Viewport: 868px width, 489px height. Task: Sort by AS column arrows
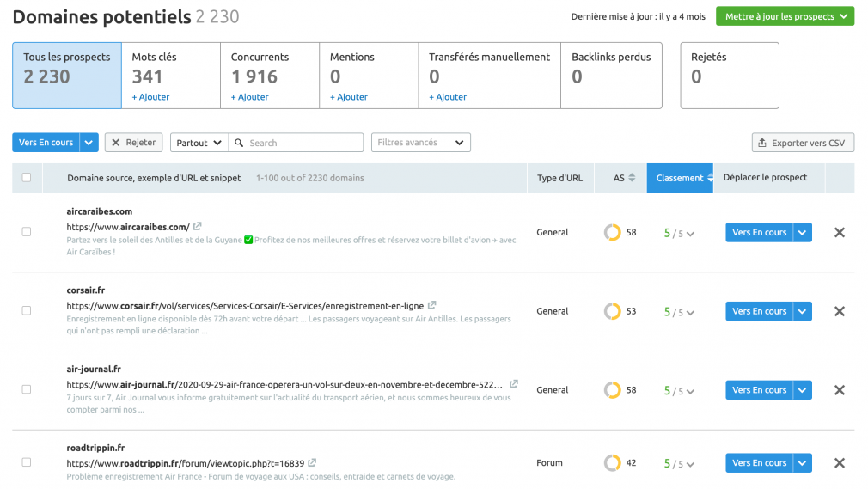tap(632, 178)
